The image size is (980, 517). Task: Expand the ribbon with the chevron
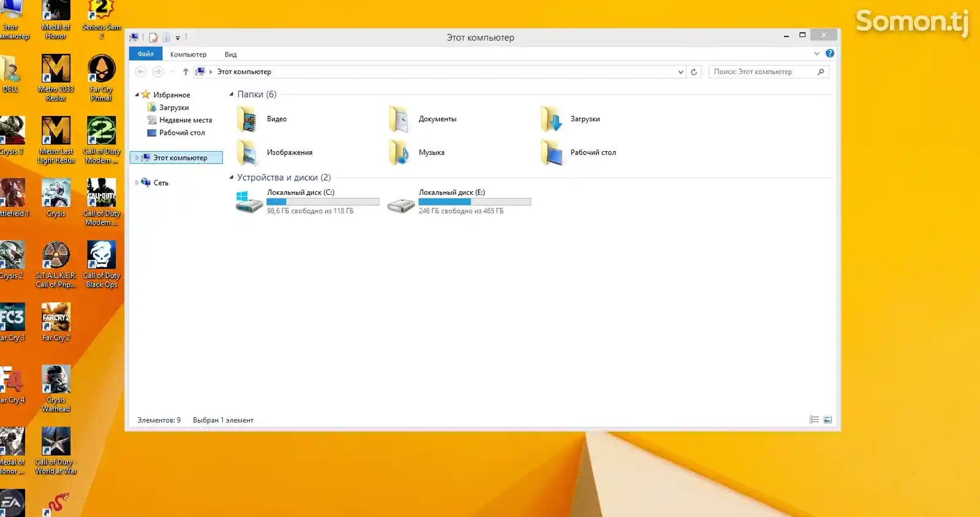pos(816,53)
